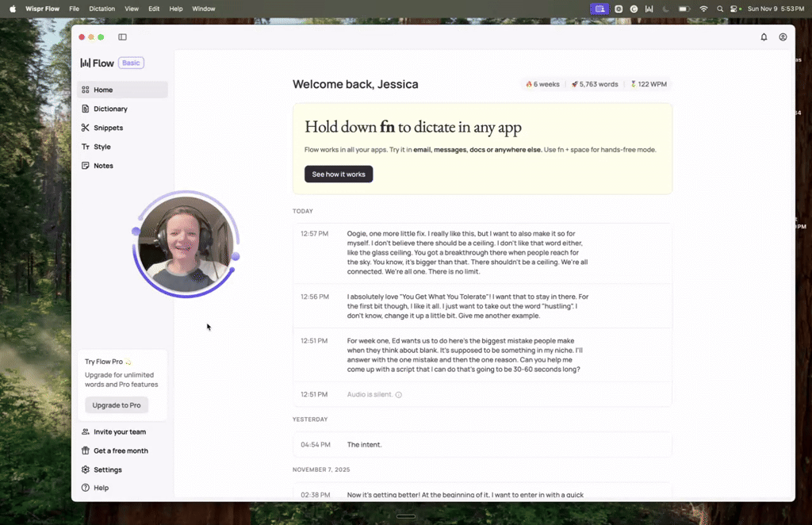Click the info icon beside Audio is silent
812x525 pixels.
[x=399, y=394]
